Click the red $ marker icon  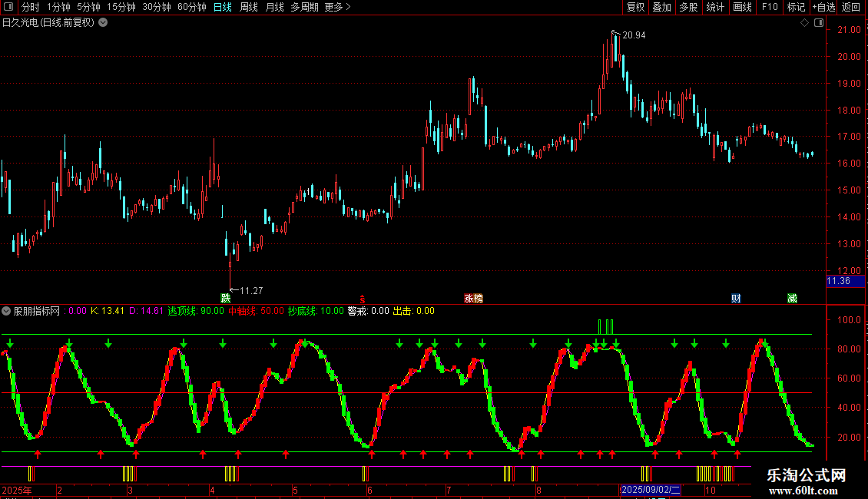tap(363, 299)
